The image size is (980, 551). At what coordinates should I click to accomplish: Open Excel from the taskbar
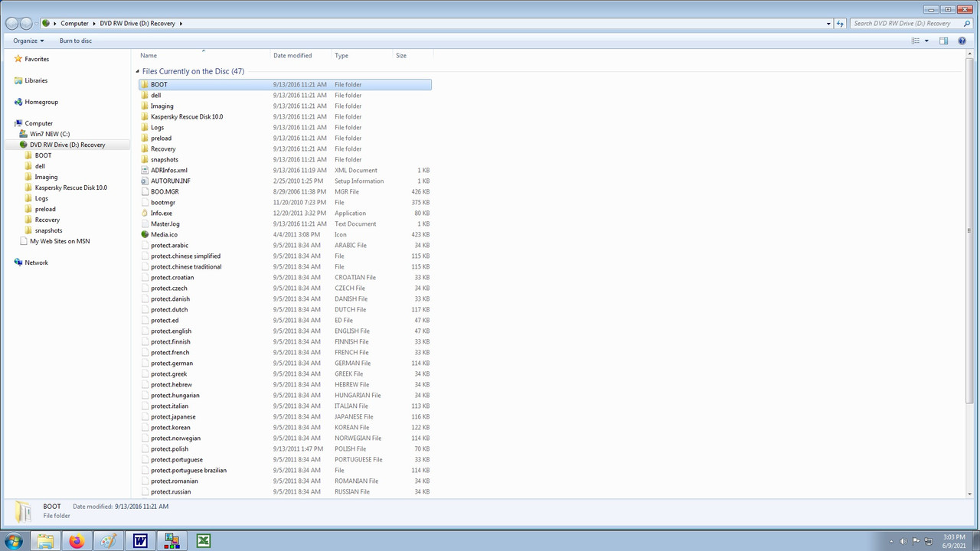coord(203,540)
